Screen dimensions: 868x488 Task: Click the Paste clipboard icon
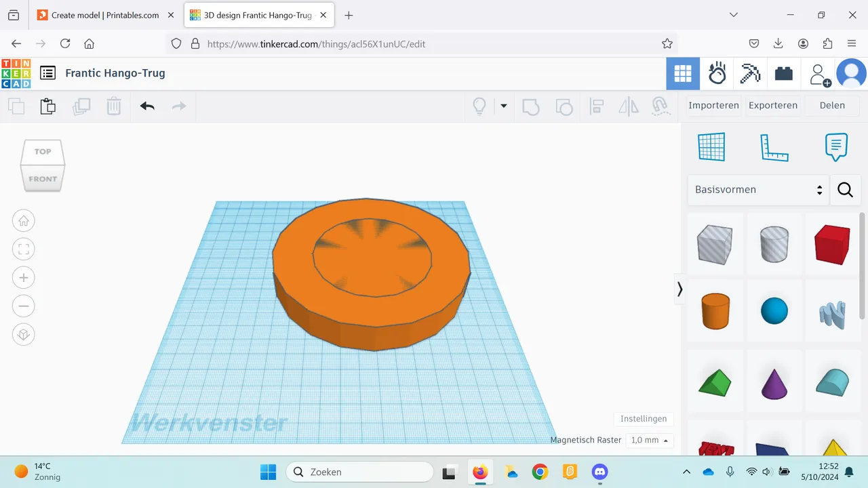(47, 106)
